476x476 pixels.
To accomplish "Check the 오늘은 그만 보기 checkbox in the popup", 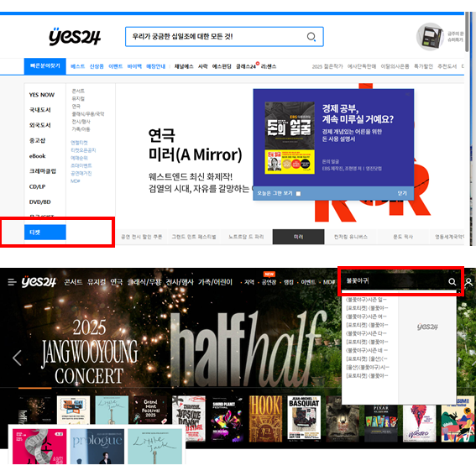I will (x=298, y=194).
